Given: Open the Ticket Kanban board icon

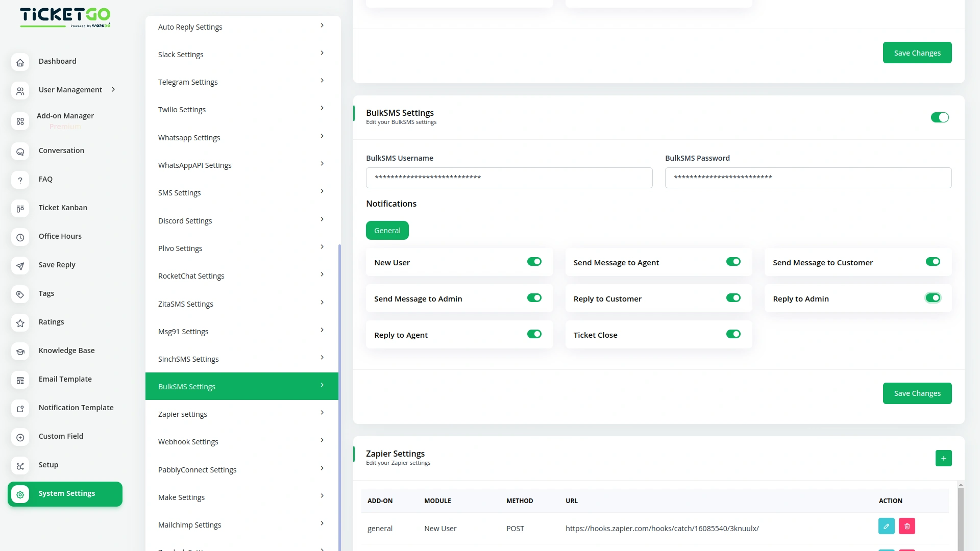Looking at the screenshot, I should [20, 209].
